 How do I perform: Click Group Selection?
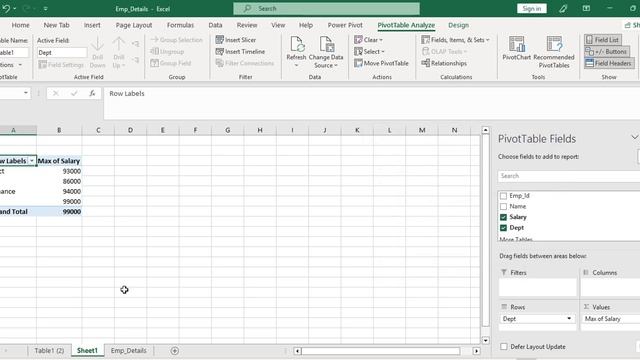[x=177, y=40]
